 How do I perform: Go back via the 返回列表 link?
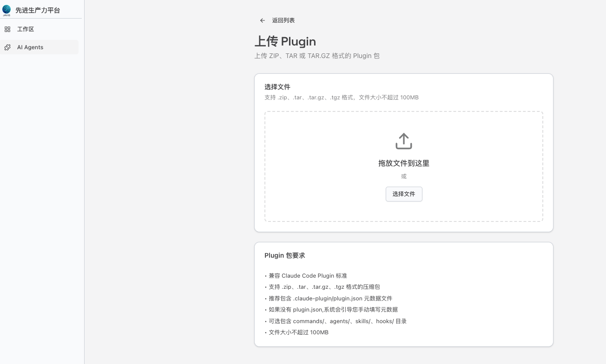click(x=283, y=20)
